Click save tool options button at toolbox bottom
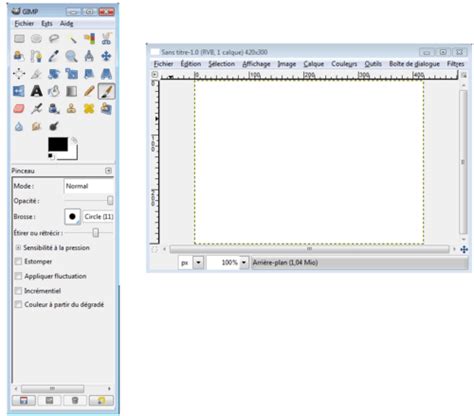Viewport: 474px width, 416px height. (x=24, y=400)
